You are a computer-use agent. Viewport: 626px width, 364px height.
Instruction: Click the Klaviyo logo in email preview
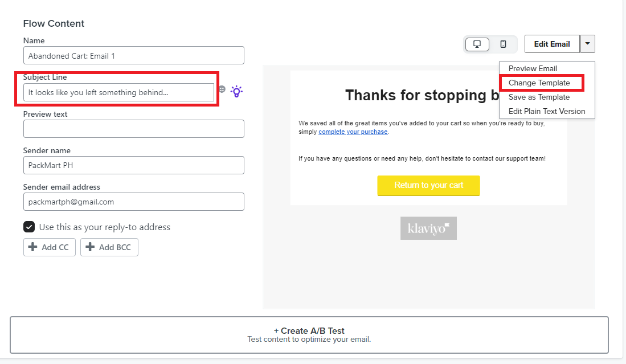(x=428, y=228)
